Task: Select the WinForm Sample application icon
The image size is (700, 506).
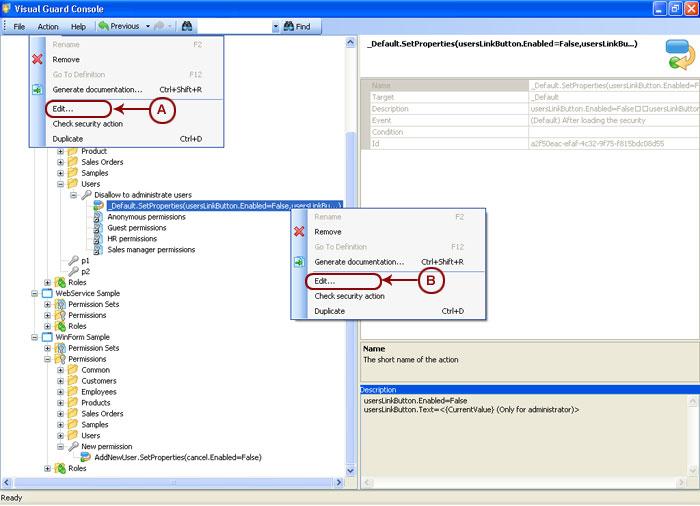Action: (x=47, y=337)
